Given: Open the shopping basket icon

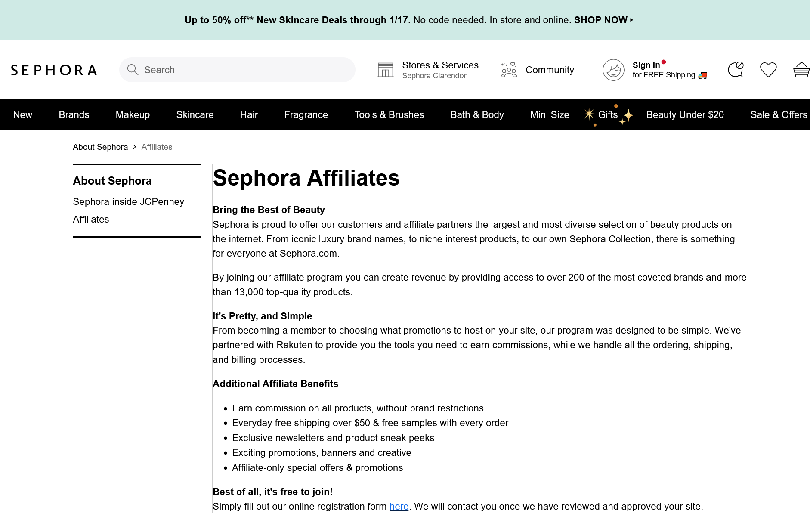Looking at the screenshot, I should pos(801,70).
